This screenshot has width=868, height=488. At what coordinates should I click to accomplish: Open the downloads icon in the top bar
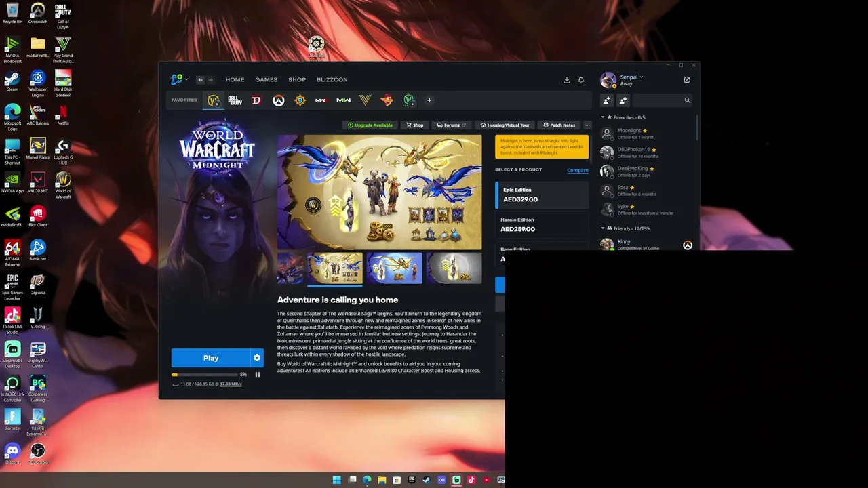coord(567,80)
